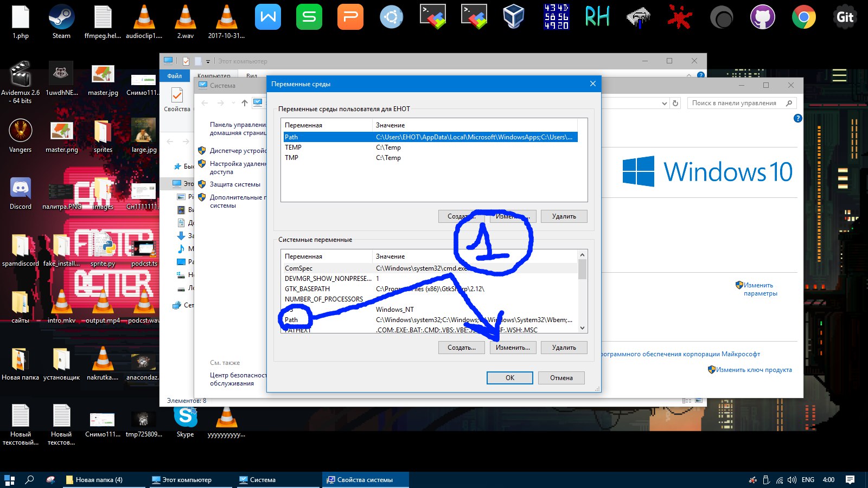
Task: Open 1.php file on the desktop
Action: (x=21, y=22)
